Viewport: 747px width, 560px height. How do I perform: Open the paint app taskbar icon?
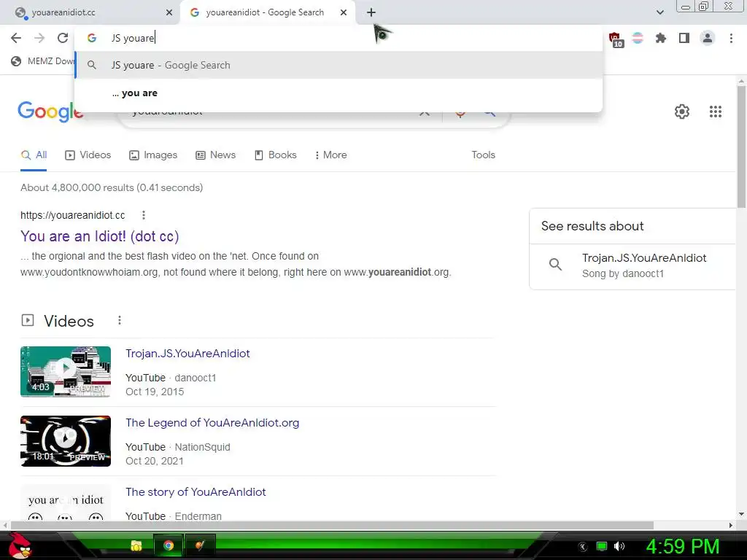(x=200, y=545)
